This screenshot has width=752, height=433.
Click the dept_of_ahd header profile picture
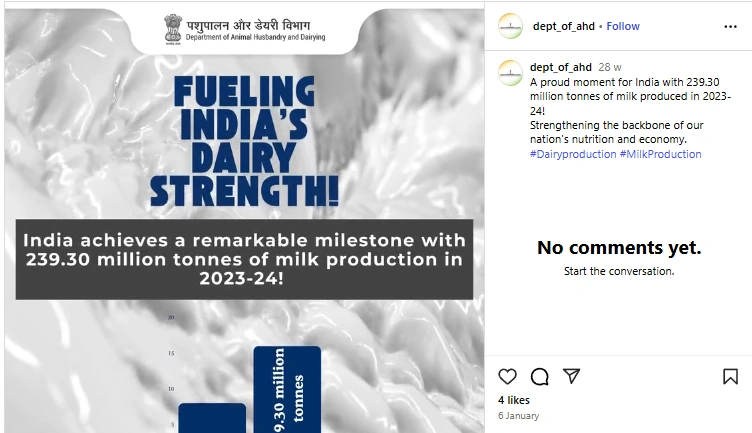tap(510, 26)
